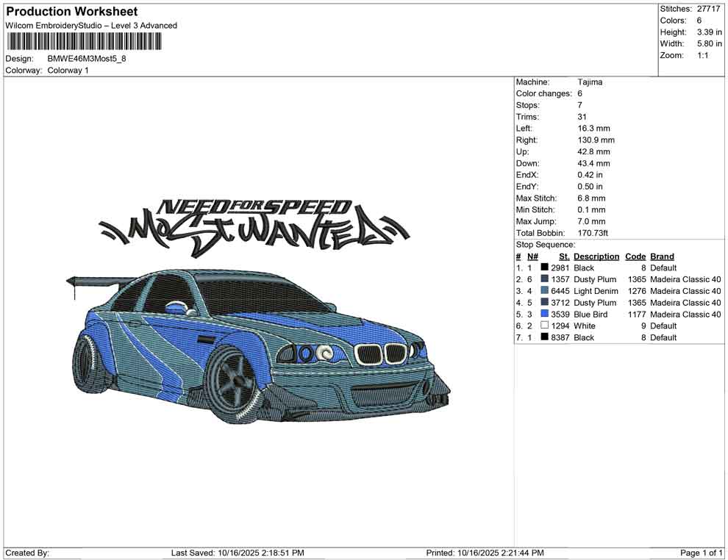
Task: Click stitch count 8387 in the last row
Action: coord(560,337)
